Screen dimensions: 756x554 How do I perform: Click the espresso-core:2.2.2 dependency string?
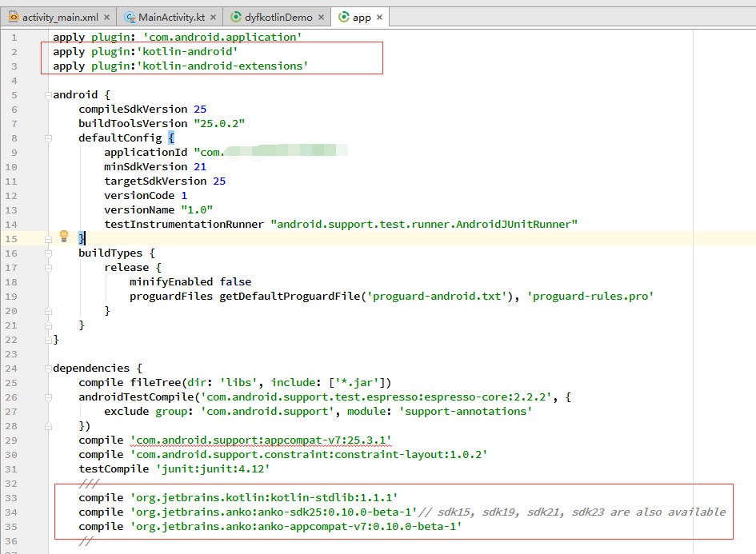pos(376,397)
